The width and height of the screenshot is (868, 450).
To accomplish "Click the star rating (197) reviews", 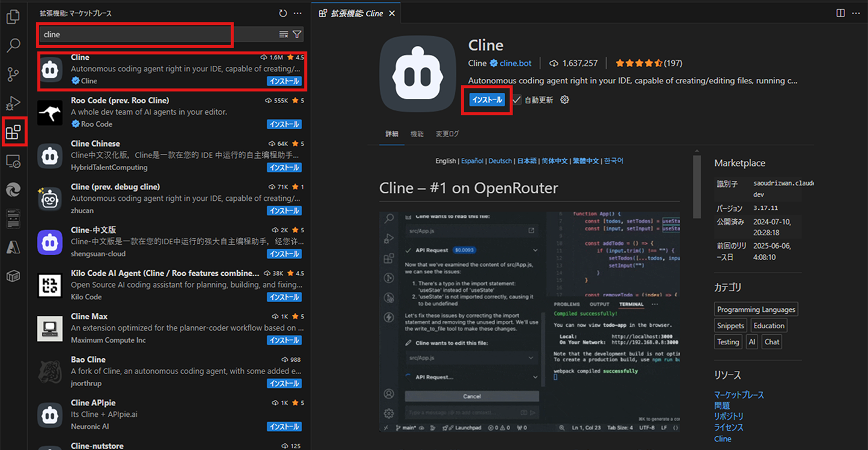I will coord(649,63).
